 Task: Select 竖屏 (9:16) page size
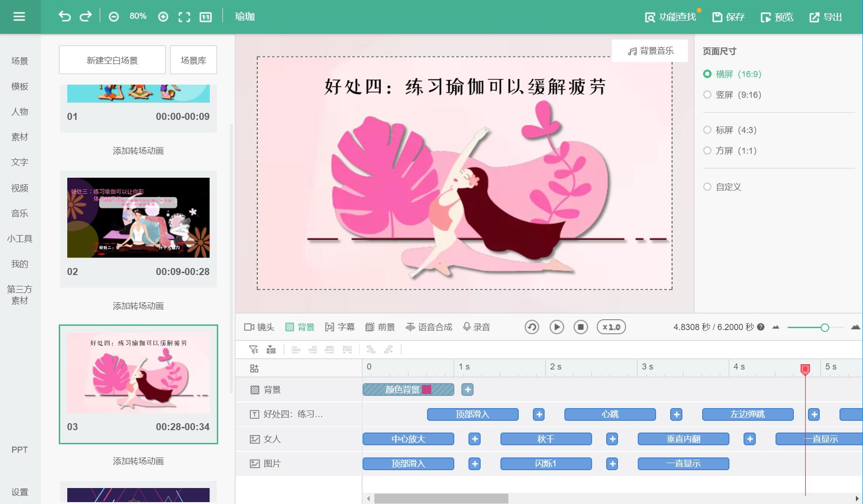pyautogui.click(x=732, y=94)
